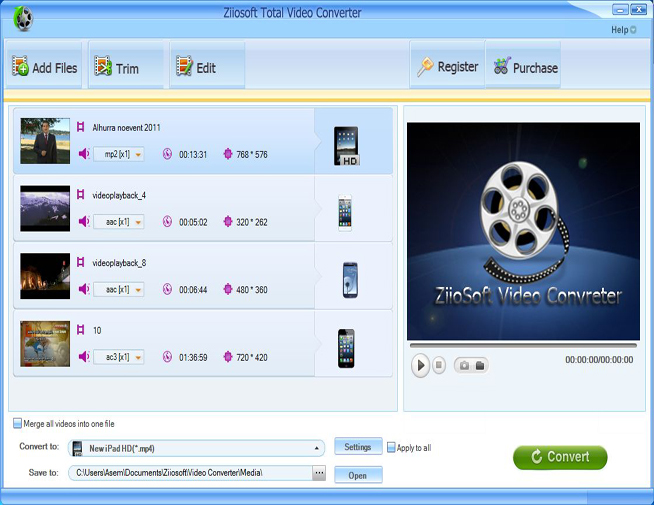Click the film clip icon beside Alhurra noevent 2011
This screenshot has width=654, height=505.
(x=81, y=127)
